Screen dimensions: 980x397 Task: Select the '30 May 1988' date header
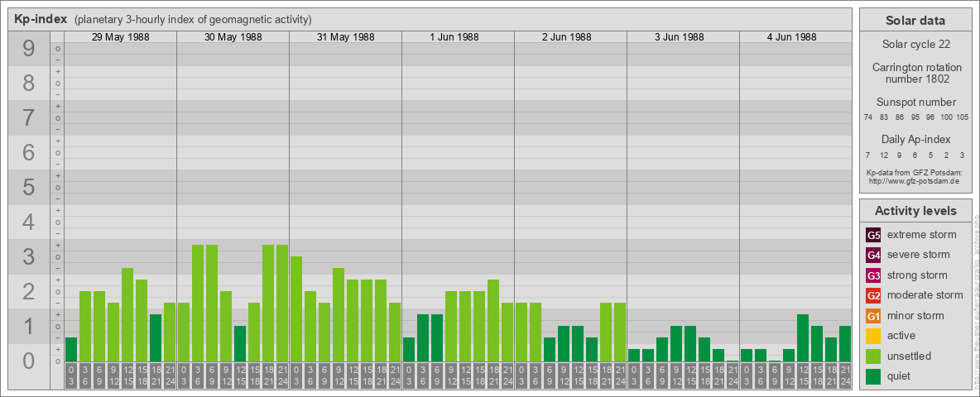coord(233,37)
